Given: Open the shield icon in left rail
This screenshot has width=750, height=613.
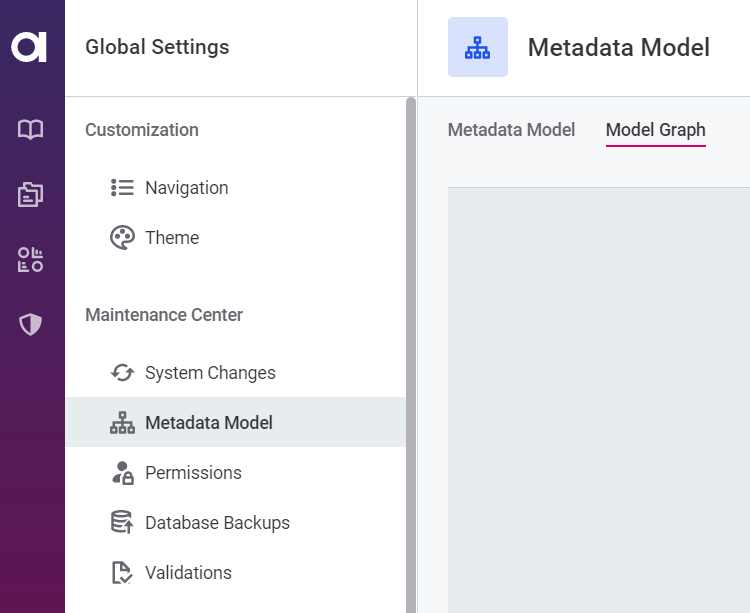Looking at the screenshot, I should click(x=31, y=324).
